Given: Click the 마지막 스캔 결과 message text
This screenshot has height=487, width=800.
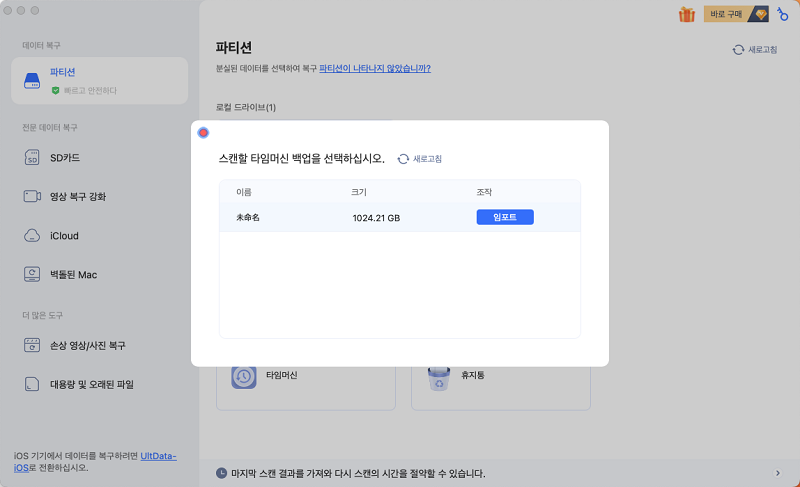Looking at the screenshot, I should coord(358,474).
